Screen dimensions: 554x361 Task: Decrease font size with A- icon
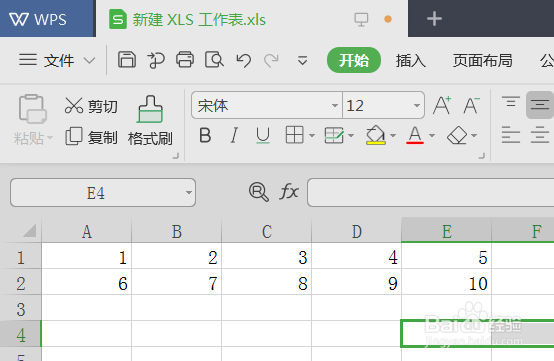(x=471, y=105)
